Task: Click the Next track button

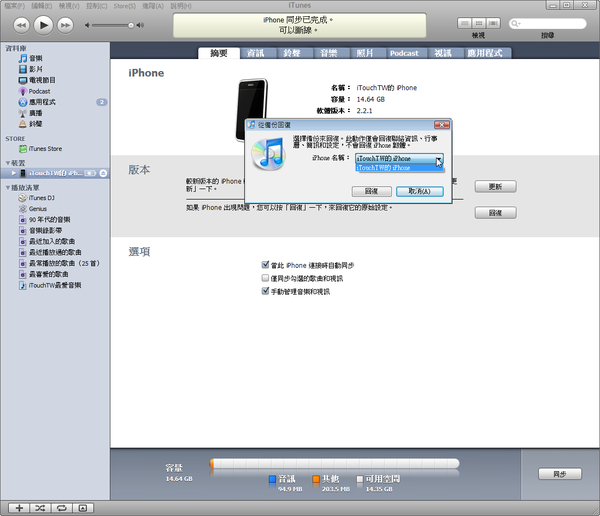Action: click(x=65, y=25)
